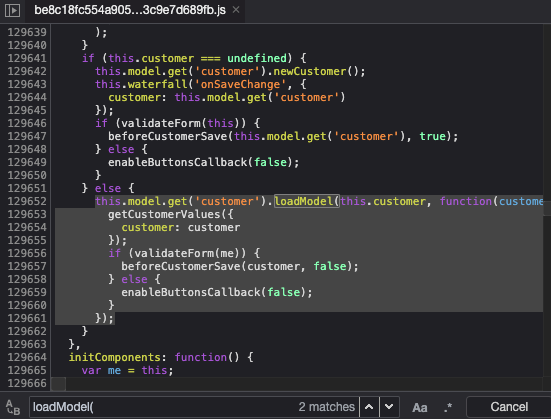Toggle the file navigator sidebar icon
Viewport: 551px width, 419px height.
(12, 10)
